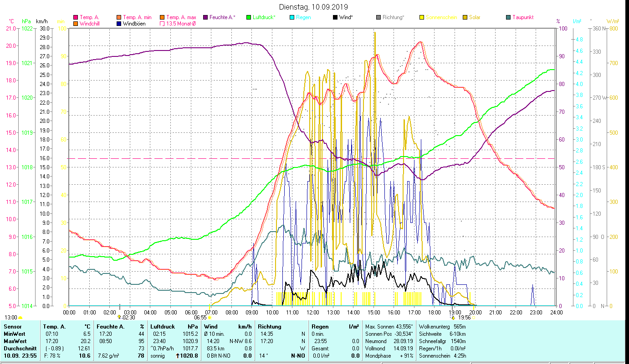Click the sunrise sun icon beside 06:55
Viewport: 629px width, 364px height.
(x=210, y=318)
